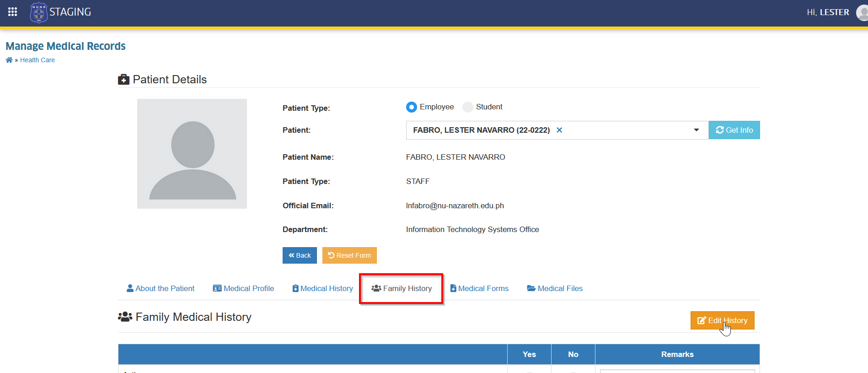The height and width of the screenshot is (373, 868).
Task: Switch to the Family History tab
Action: click(x=402, y=288)
